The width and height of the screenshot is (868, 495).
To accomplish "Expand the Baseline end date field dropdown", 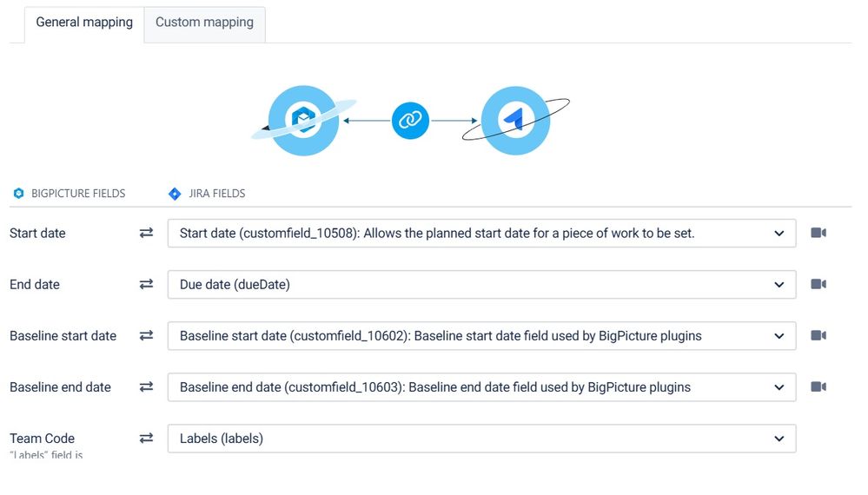I will 481,387.
